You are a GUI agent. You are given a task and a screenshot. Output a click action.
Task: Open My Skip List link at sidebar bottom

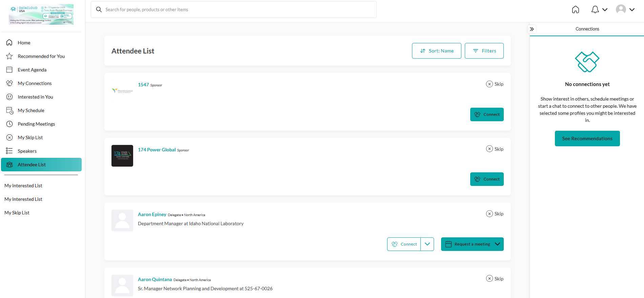click(x=17, y=213)
